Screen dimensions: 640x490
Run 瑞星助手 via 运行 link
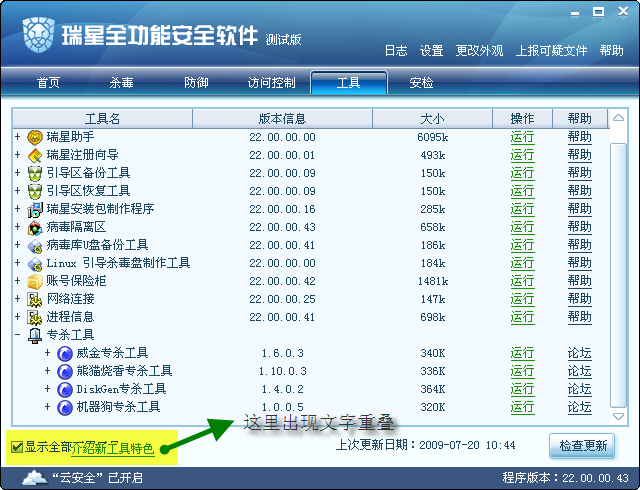click(x=522, y=137)
